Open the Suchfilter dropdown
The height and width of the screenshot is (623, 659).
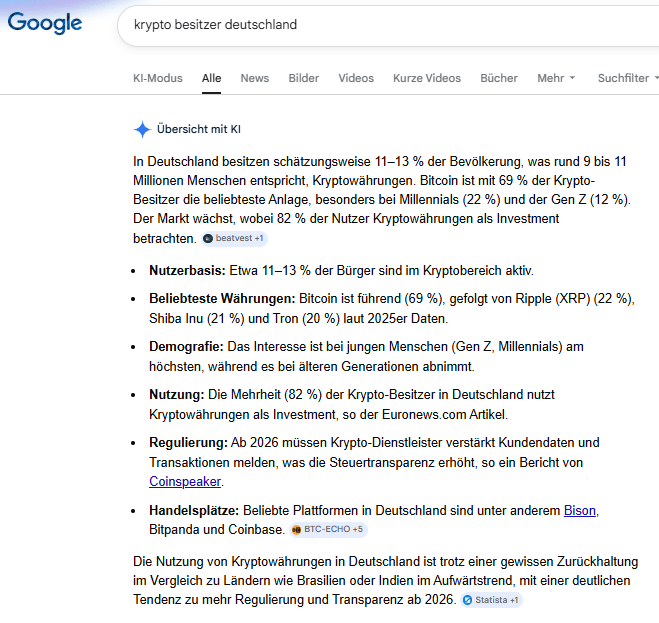[x=627, y=78]
